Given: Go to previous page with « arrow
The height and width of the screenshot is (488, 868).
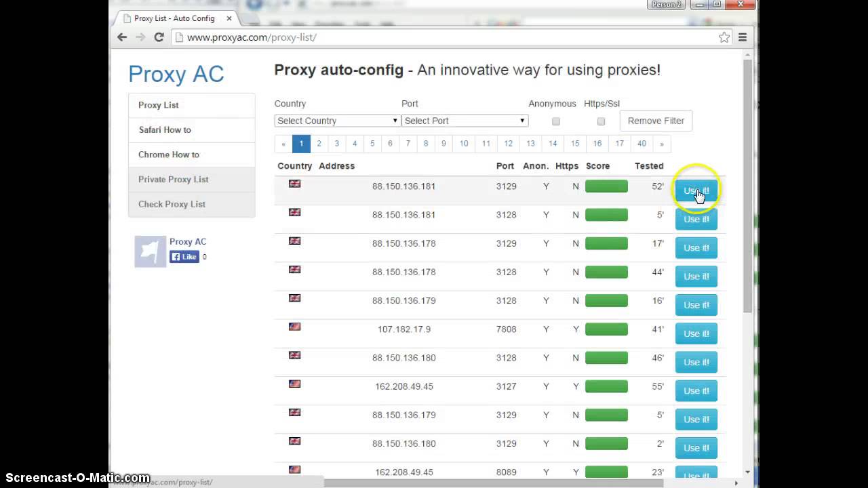Looking at the screenshot, I should click(x=283, y=144).
